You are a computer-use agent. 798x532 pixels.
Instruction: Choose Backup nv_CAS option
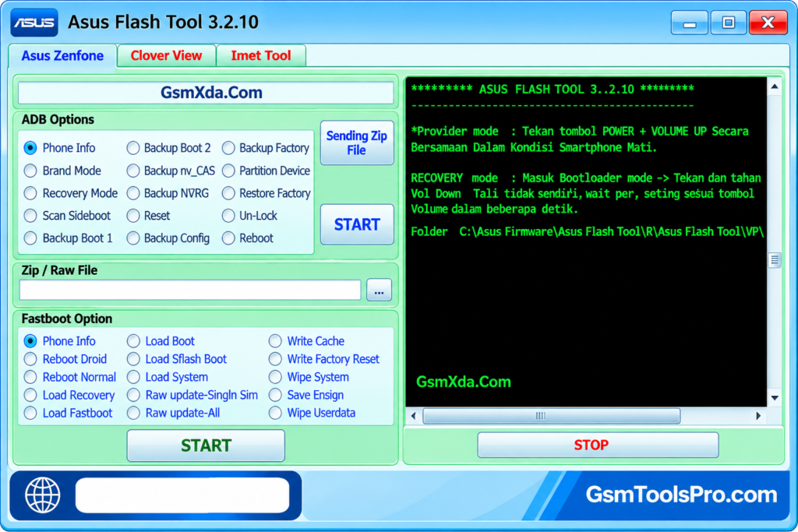tap(133, 171)
